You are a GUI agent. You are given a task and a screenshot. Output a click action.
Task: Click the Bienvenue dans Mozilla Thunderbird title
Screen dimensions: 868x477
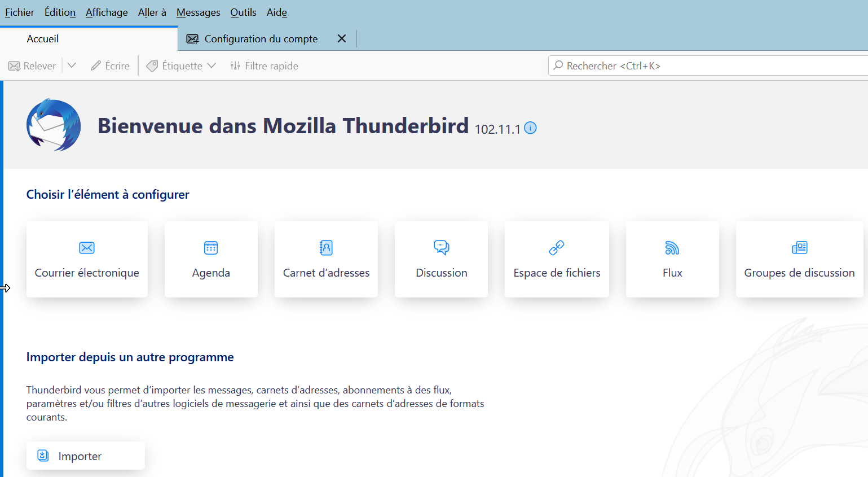[x=283, y=125]
